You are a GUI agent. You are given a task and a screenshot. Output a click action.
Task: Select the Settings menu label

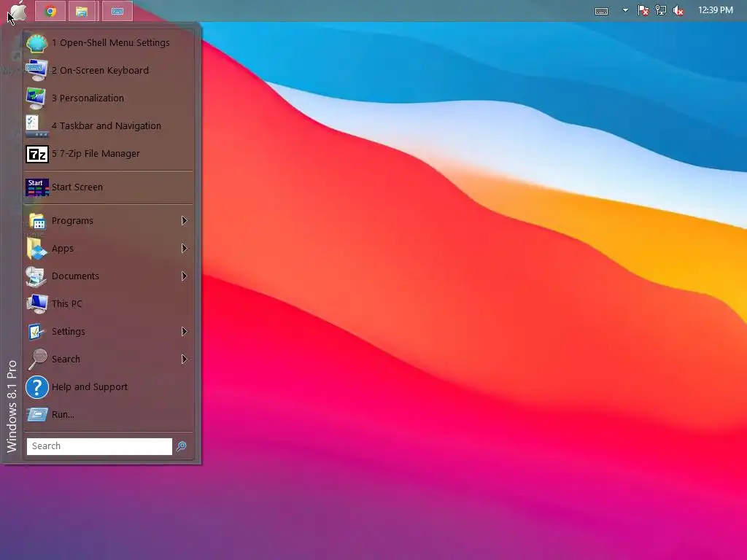[68, 332]
